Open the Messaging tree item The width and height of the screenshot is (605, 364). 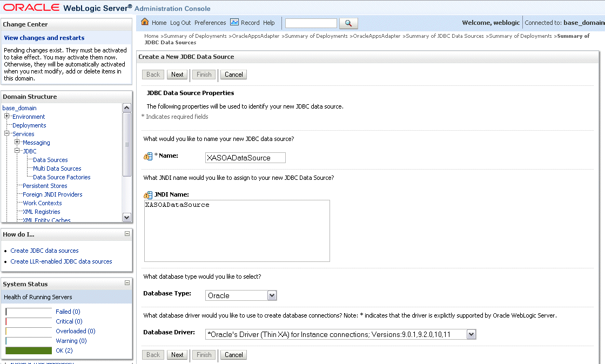36,143
